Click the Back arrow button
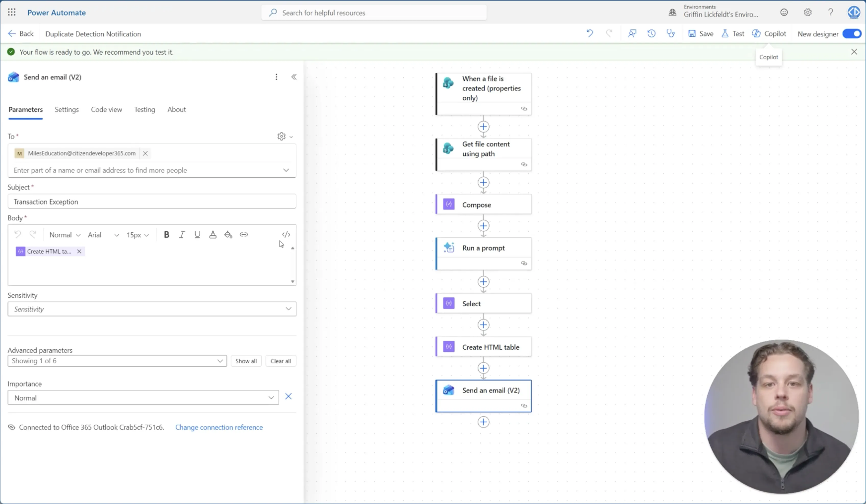 (x=21, y=34)
